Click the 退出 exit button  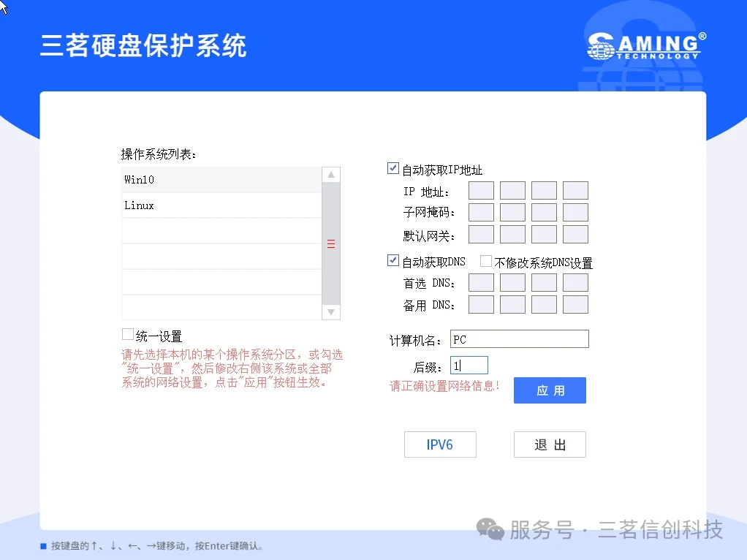click(x=550, y=444)
